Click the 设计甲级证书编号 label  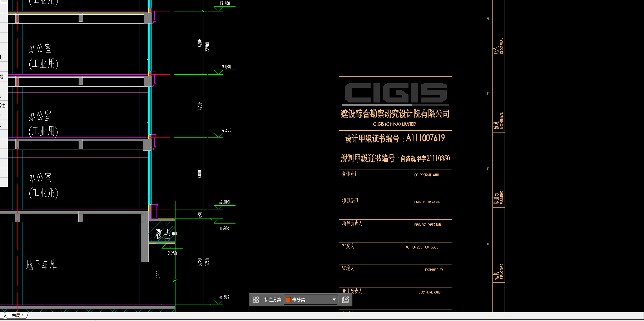[x=372, y=139]
